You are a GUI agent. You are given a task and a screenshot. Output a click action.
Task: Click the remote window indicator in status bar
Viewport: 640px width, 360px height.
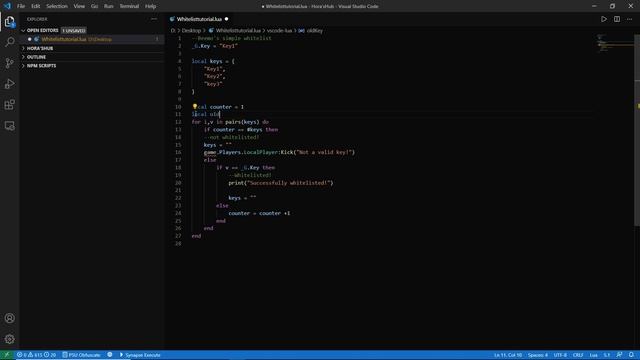point(7,355)
